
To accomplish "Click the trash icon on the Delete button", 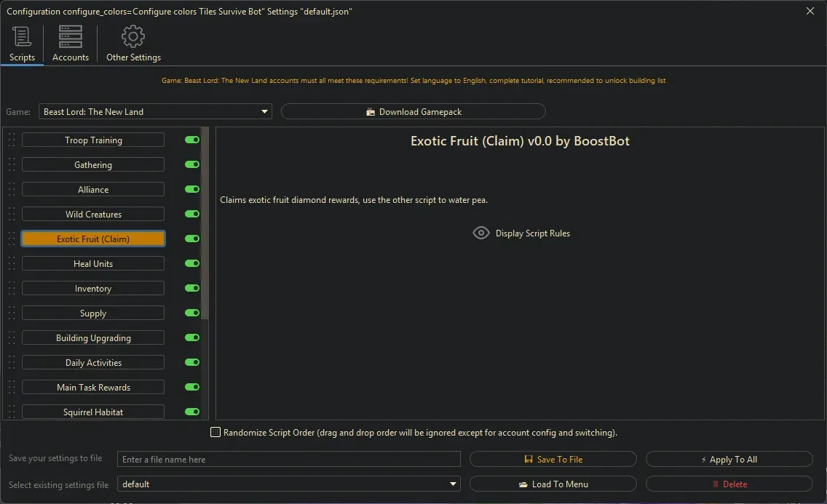I will click(x=717, y=484).
